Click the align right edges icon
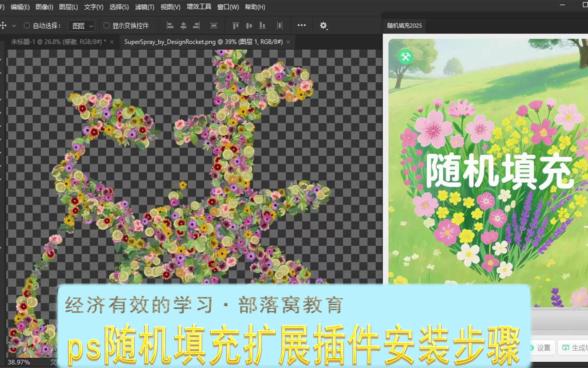Image resolution: width=588 pixels, height=368 pixels. (x=196, y=26)
